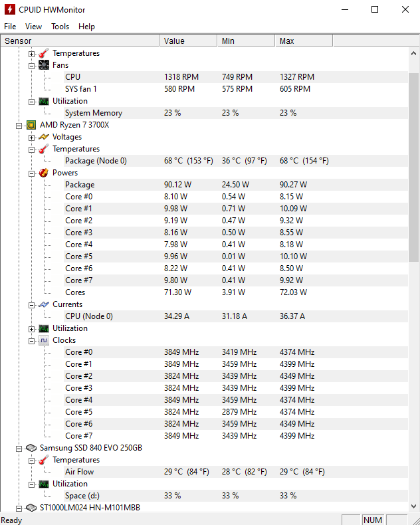This screenshot has height=525, width=420.
Task: Click the Voltages lightning icon
Action: (44, 137)
